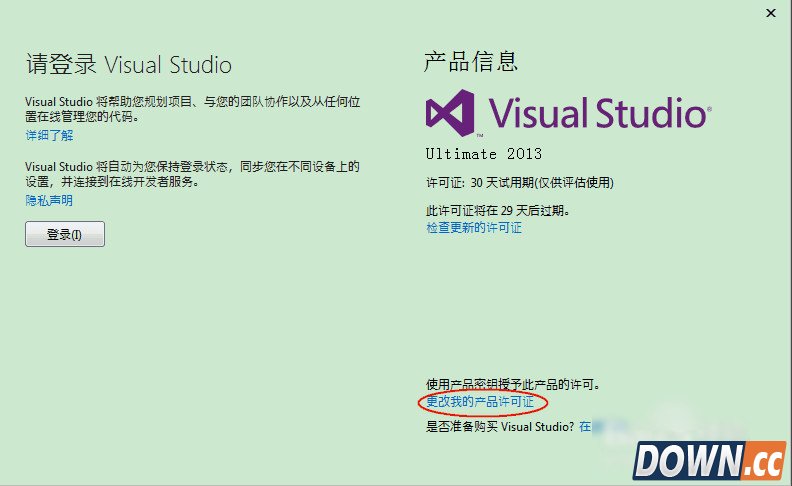
Task: Click the 使用产品密钥授予此产品的许可 text
Action: point(513,384)
